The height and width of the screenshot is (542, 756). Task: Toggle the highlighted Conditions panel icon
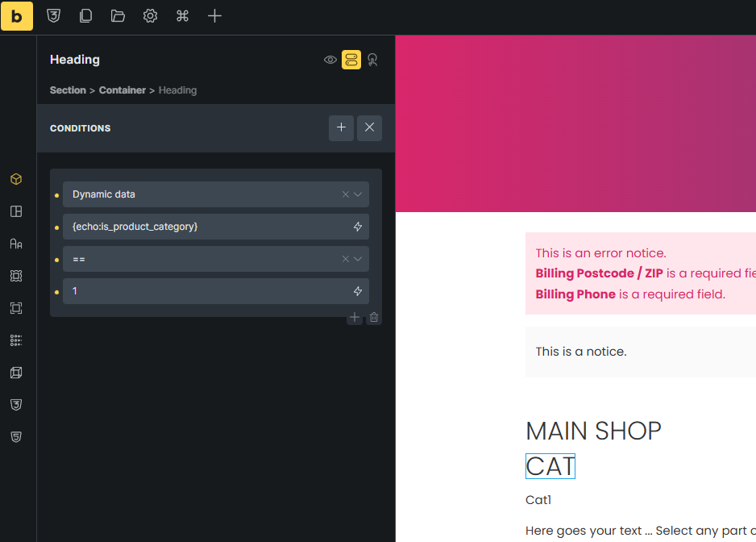tap(351, 60)
